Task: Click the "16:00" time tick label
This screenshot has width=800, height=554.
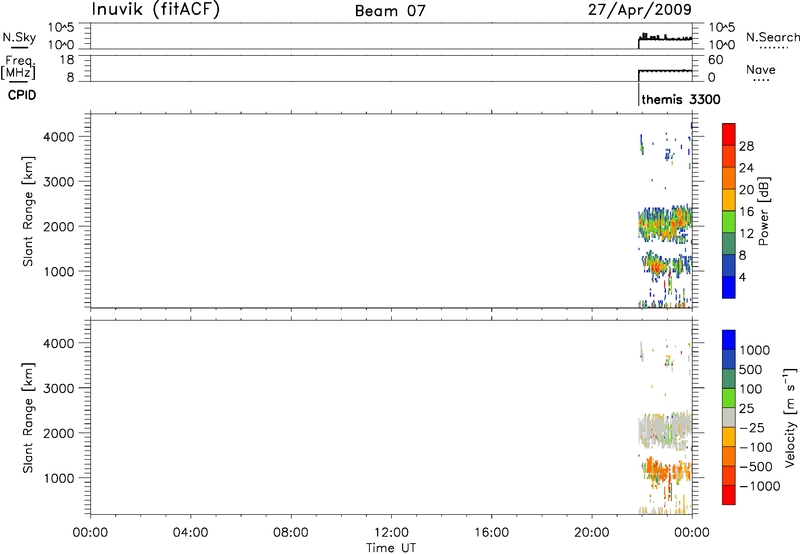Action: point(491,533)
